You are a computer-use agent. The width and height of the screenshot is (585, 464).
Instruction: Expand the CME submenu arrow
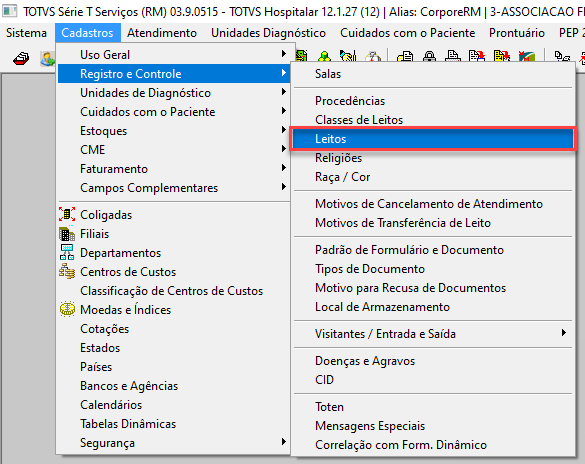coord(284,149)
